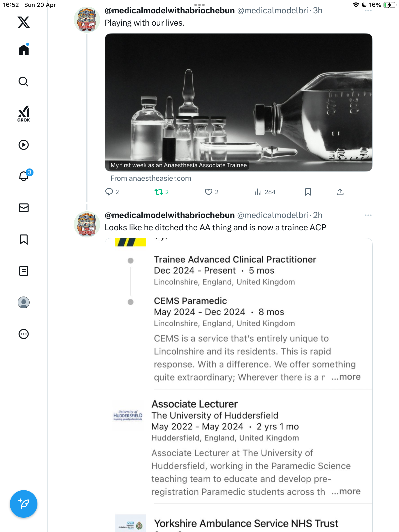Select 'May 2024 - Dec 2024 · 8 mos' date line
The image size is (399, 532).
coord(219,312)
